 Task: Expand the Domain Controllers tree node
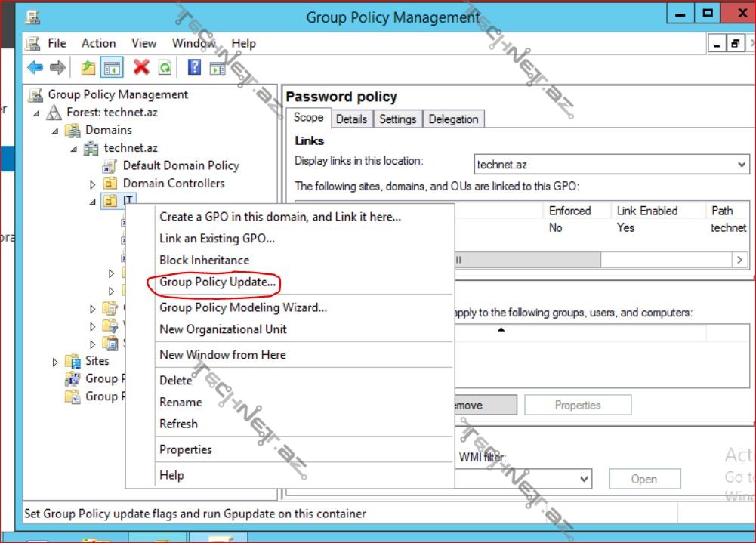[x=93, y=184]
